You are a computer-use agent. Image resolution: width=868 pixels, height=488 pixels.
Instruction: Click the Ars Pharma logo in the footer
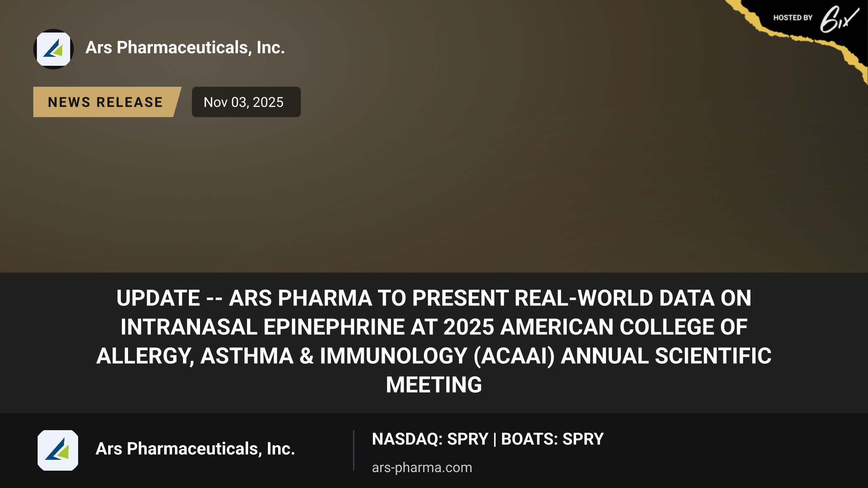(58, 450)
